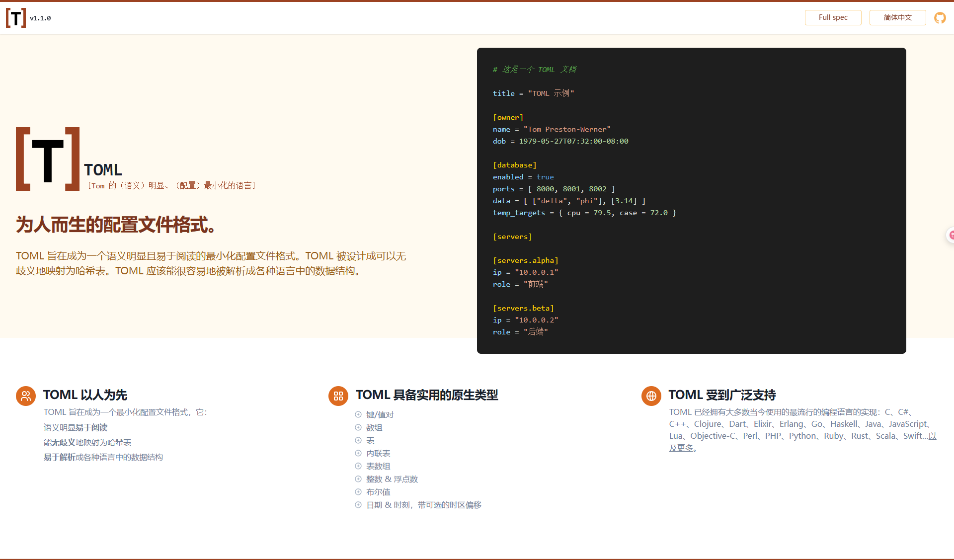The height and width of the screenshot is (560, 954).
Task: Click the circle icon next to 数组
Action: [x=358, y=427]
